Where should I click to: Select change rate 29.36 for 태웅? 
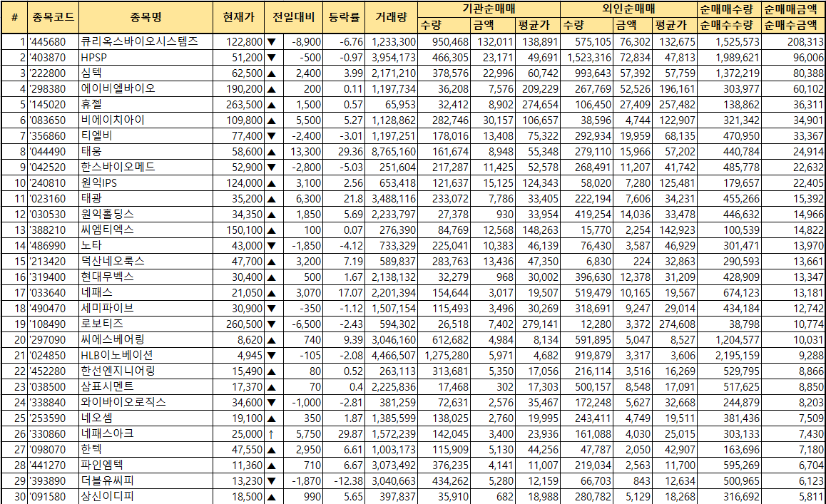point(350,153)
